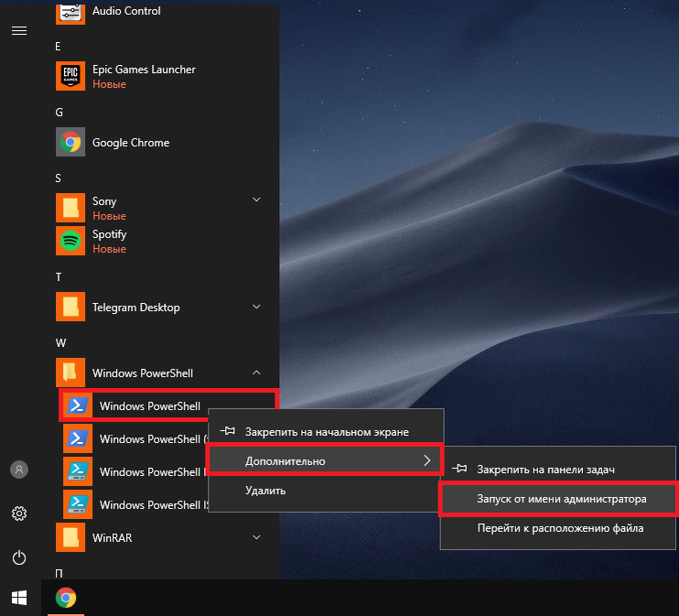The image size is (679, 616).
Task: Click the WinRAR folder icon
Action: pos(70,537)
